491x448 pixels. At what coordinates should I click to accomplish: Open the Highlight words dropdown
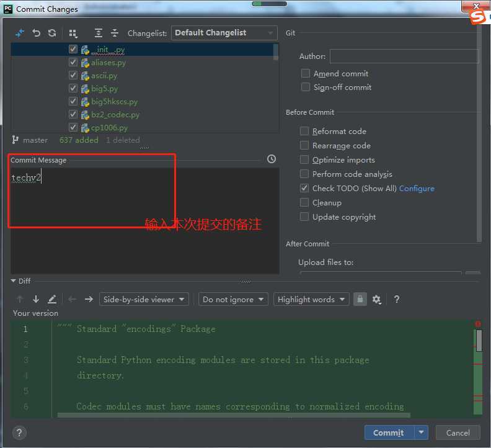click(x=311, y=299)
